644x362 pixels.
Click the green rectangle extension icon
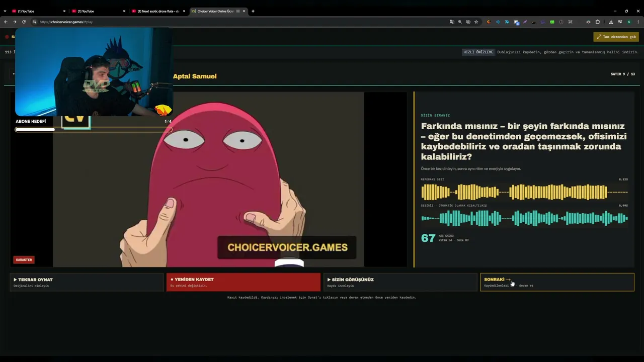[x=552, y=22]
